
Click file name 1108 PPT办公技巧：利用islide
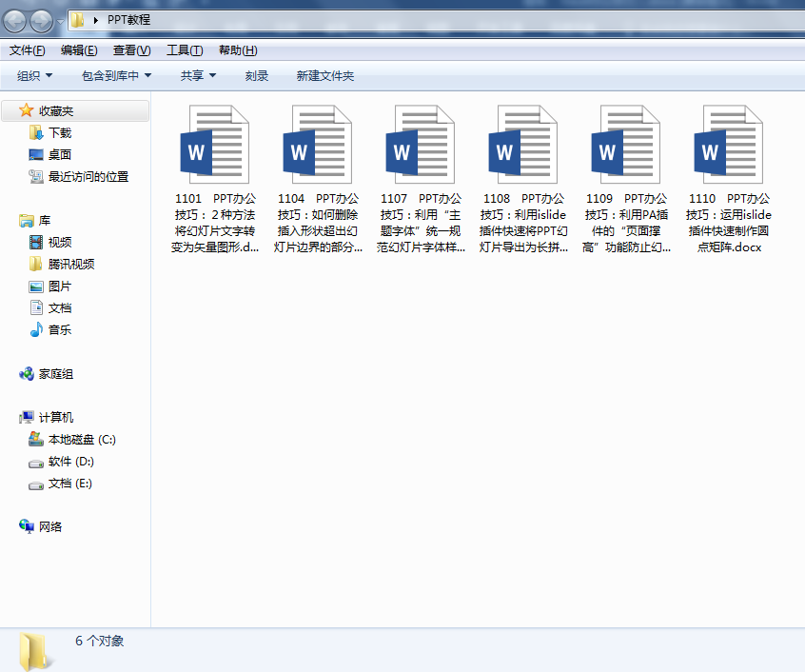point(523,223)
